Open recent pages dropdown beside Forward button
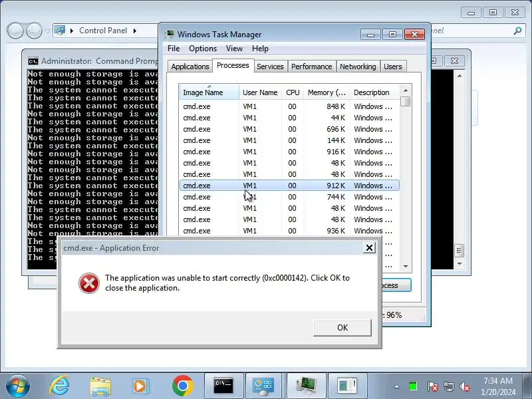Viewport: 532px width, 399px height. (47, 31)
